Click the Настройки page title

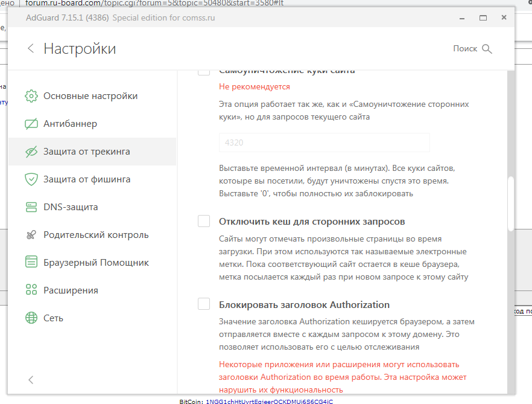click(80, 49)
